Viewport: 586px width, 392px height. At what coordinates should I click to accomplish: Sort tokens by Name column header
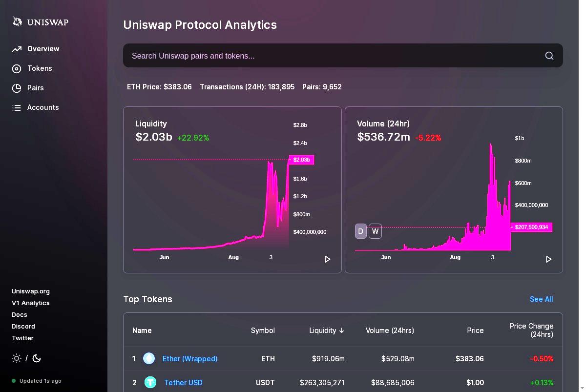142,330
